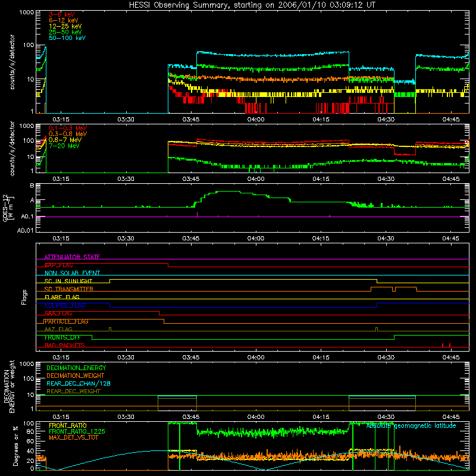Click the 0.3-0.8 MeV legend label
Viewport: 476px width, 476px height.
point(68,134)
